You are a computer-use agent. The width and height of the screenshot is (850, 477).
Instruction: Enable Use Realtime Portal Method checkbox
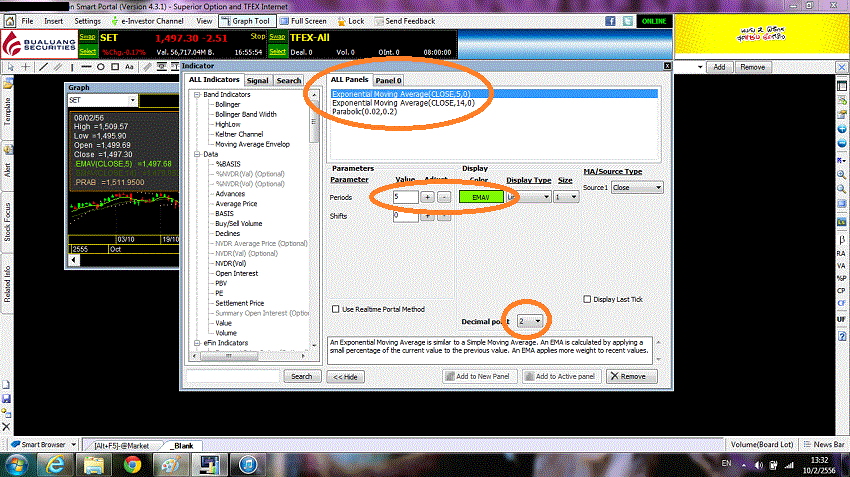[336, 309]
